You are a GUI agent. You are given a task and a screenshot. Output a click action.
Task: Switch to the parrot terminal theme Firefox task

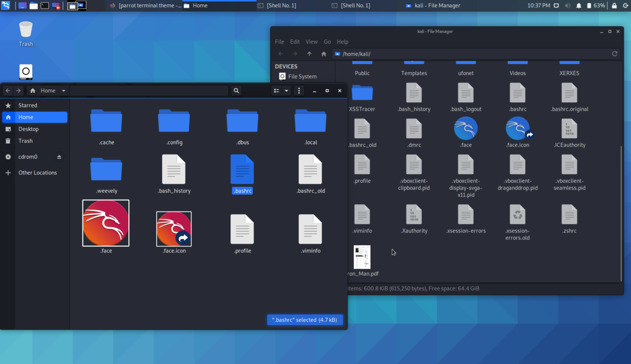click(146, 6)
